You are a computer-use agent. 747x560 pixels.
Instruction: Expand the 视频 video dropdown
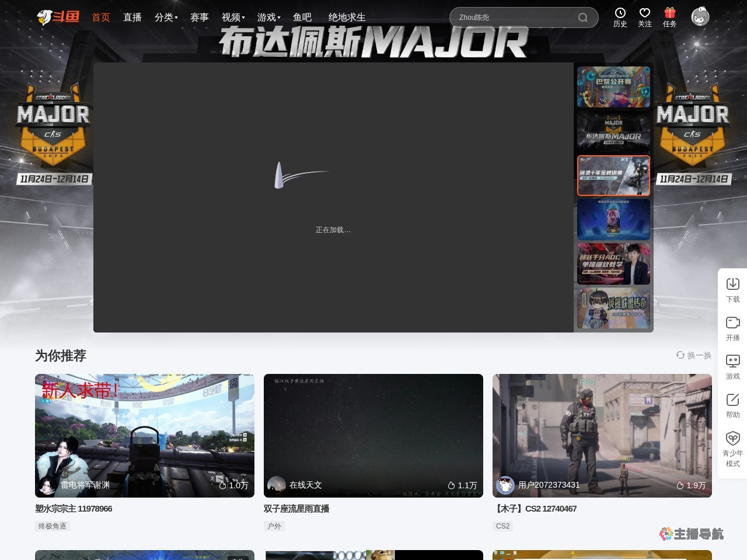(233, 17)
